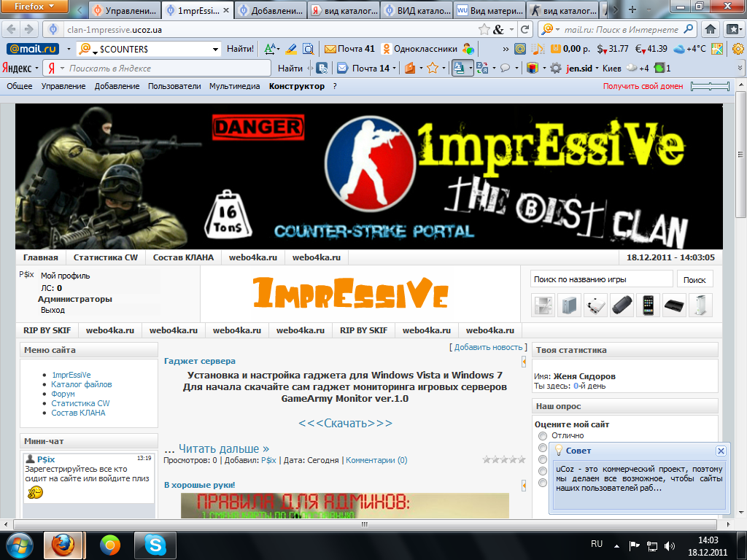Viewport: 747px width, 560px height.
Task: Show more Mail.ru toolbar items chevron
Action: click(506, 49)
